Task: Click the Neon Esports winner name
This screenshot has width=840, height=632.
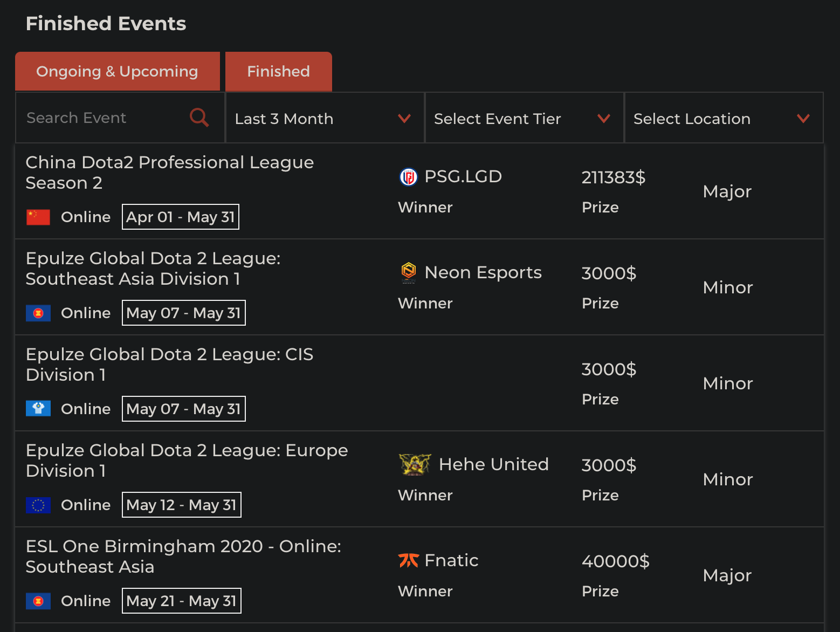Action: tap(483, 272)
